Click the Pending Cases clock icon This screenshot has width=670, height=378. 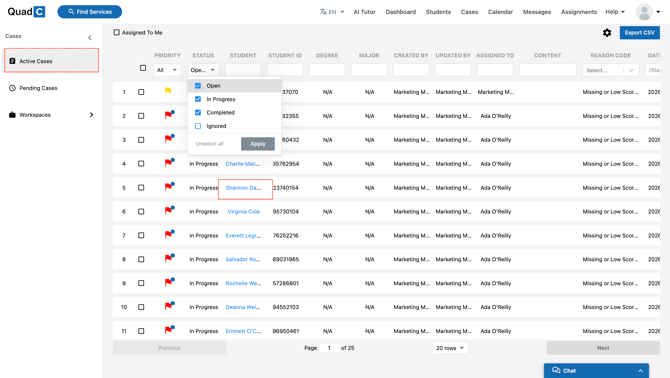coord(12,88)
